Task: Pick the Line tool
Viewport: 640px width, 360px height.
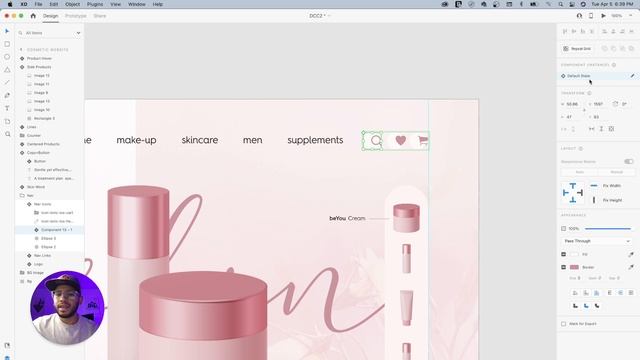Action: click(x=7, y=82)
